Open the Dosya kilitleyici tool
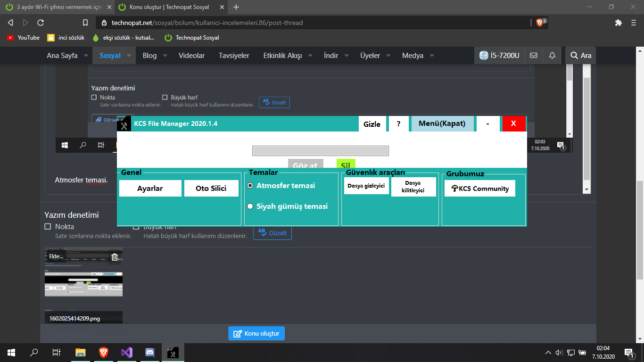The width and height of the screenshot is (644, 362). 413,187
